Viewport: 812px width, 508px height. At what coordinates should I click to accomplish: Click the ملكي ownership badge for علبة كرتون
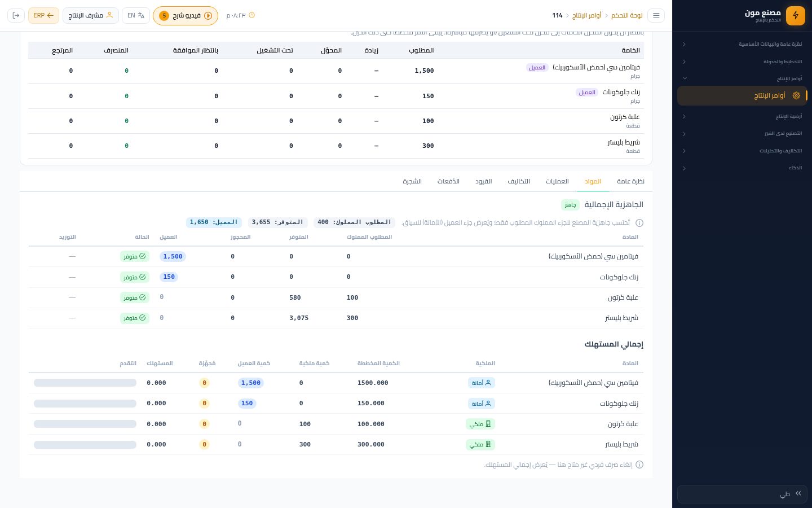481,424
